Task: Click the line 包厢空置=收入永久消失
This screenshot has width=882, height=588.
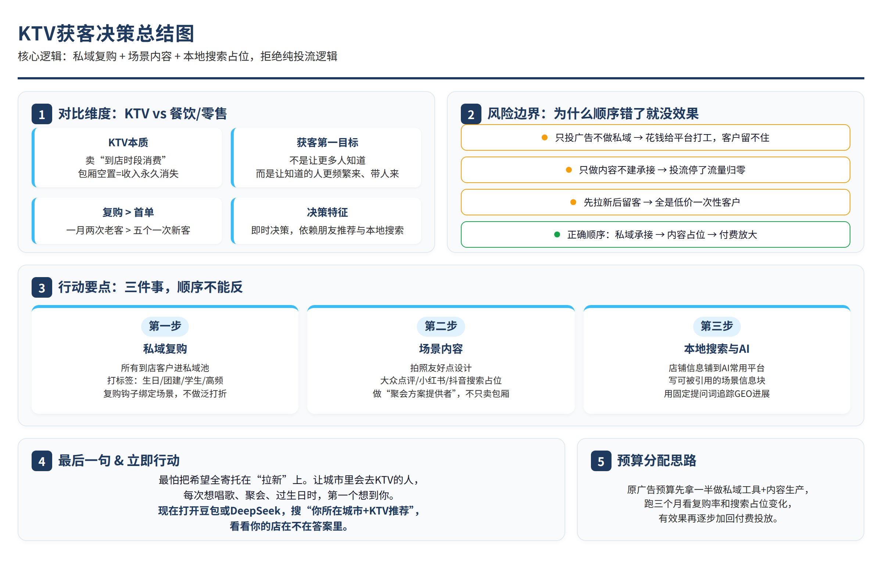Action: pyautogui.click(x=128, y=173)
